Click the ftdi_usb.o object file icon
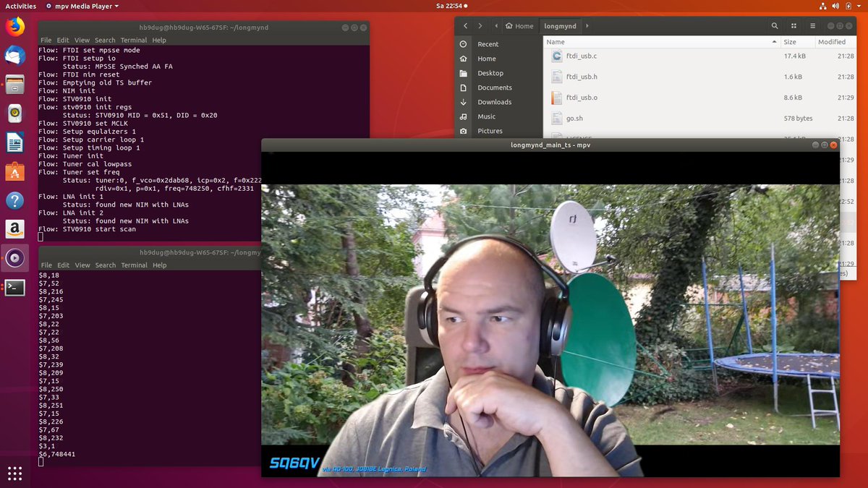Screen dimensions: 868x488 click(556, 98)
